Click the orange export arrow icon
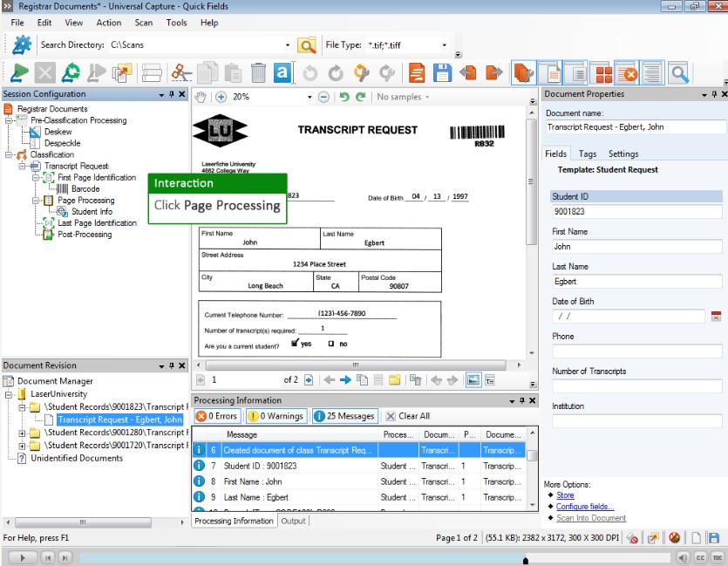The width and height of the screenshot is (728, 566). click(494, 73)
